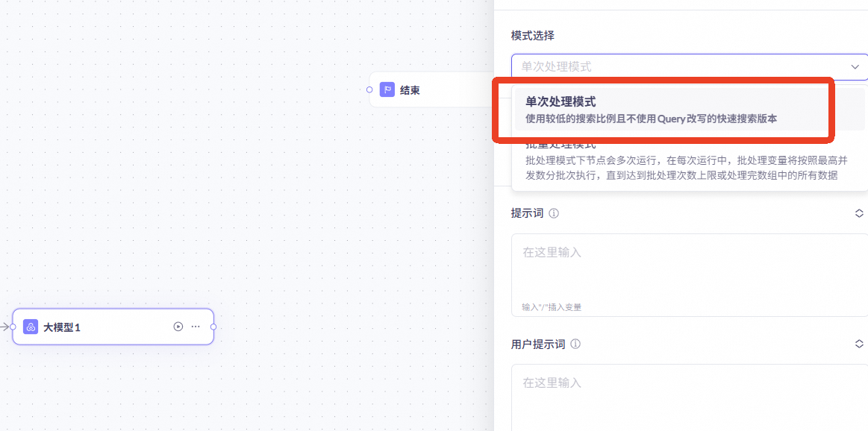Open the 模式选择 dropdown combo box
The height and width of the screenshot is (431, 868).
click(689, 67)
